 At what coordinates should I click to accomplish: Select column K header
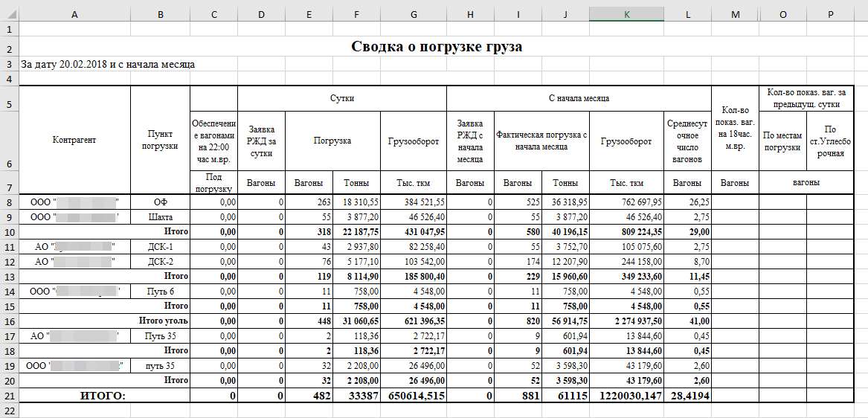(626, 15)
